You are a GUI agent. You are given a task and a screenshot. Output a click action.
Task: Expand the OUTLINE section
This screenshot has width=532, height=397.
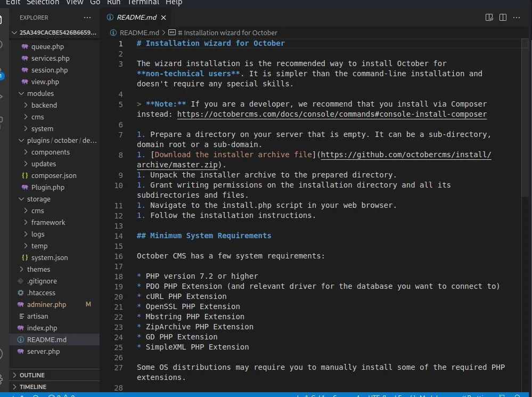coord(32,375)
